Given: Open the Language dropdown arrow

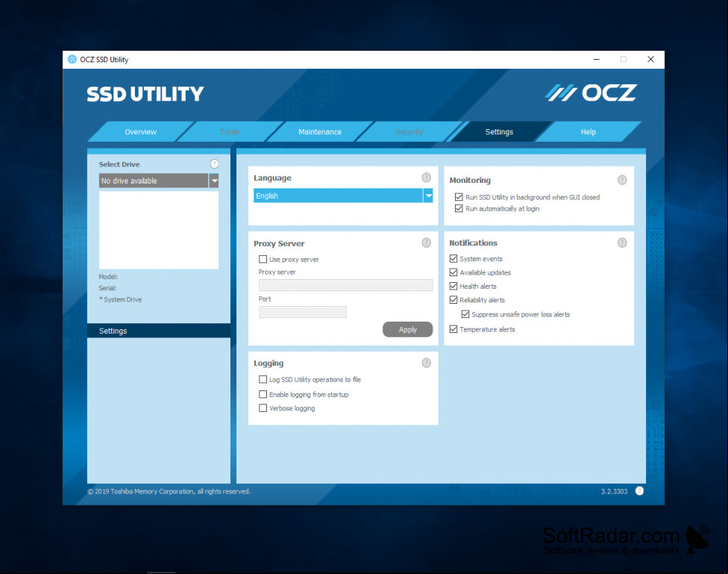Looking at the screenshot, I should point(429,196).
